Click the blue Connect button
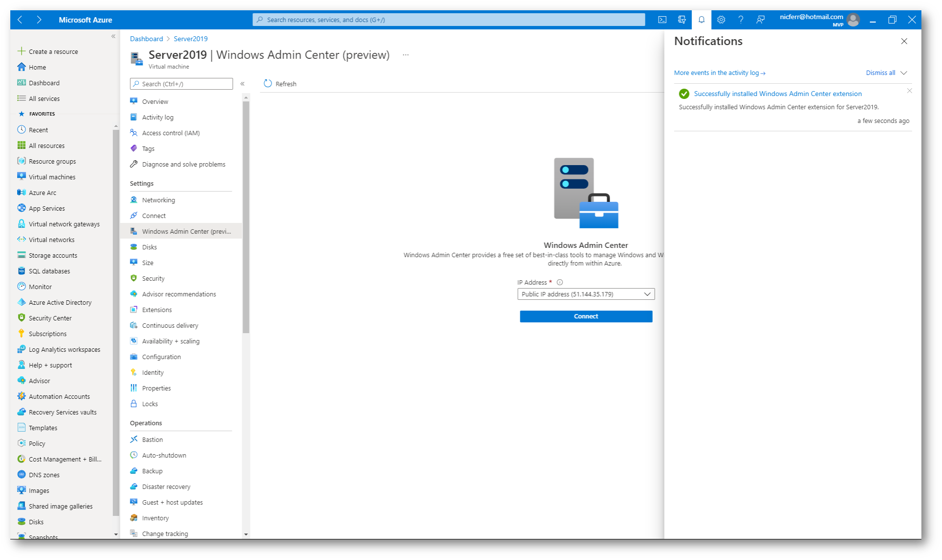Image resolution: width=942 pixels, height=560 pixels. (586, 317)
